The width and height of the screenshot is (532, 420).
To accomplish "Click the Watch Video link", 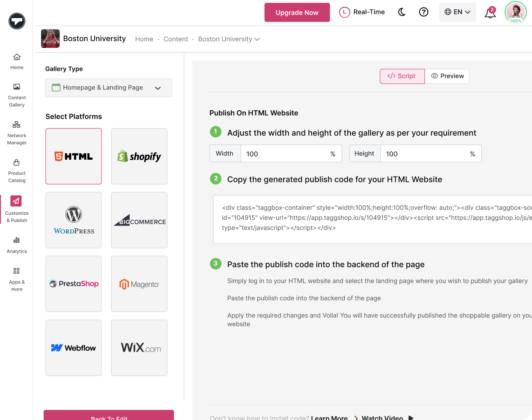I will coord(382,418).
